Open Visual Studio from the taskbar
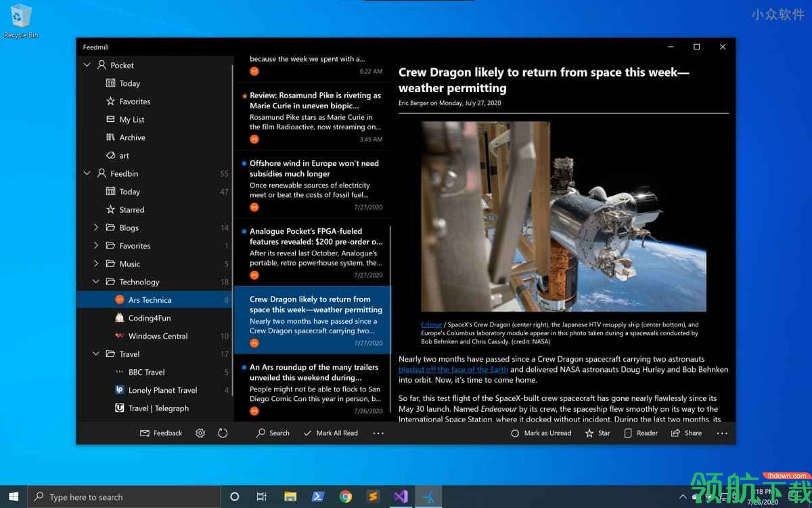This screenshot has width=812, height=508. point(401,496)
